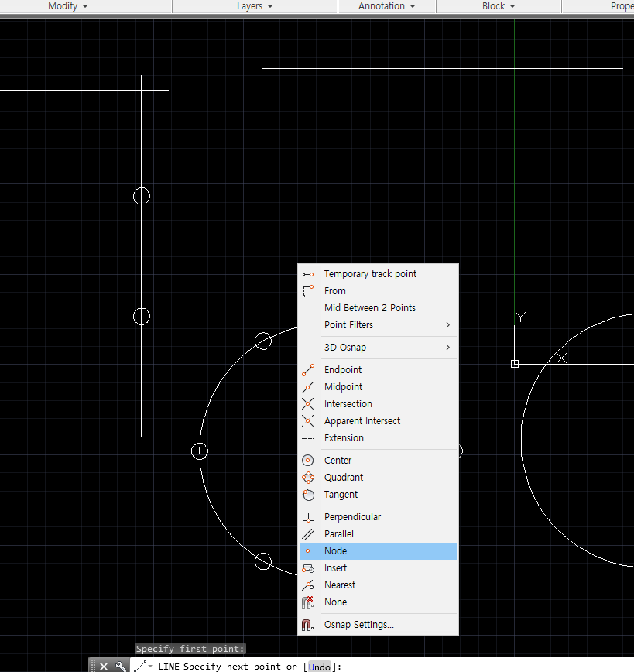Select the Center menu entry
This screenshot has width=634, height=672.
[378, 461]
